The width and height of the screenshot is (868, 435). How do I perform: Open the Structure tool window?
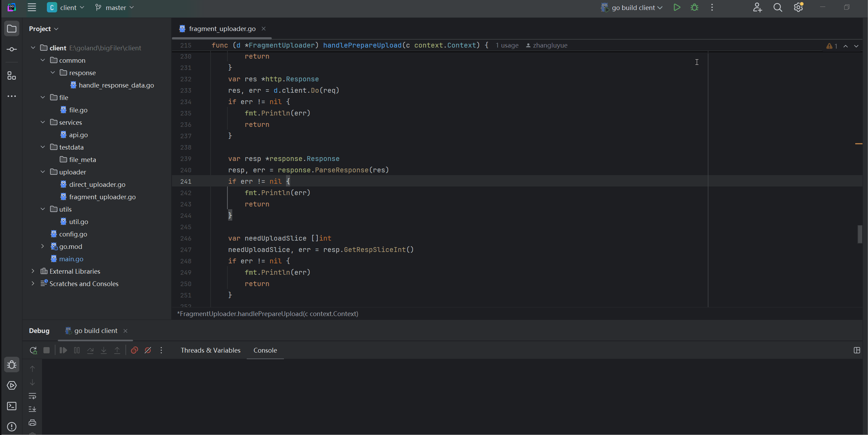tap(12, 75)
